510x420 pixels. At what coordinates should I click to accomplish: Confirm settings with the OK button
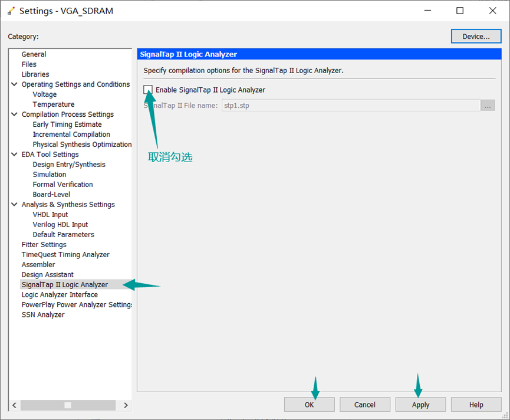tap(309, 404)
